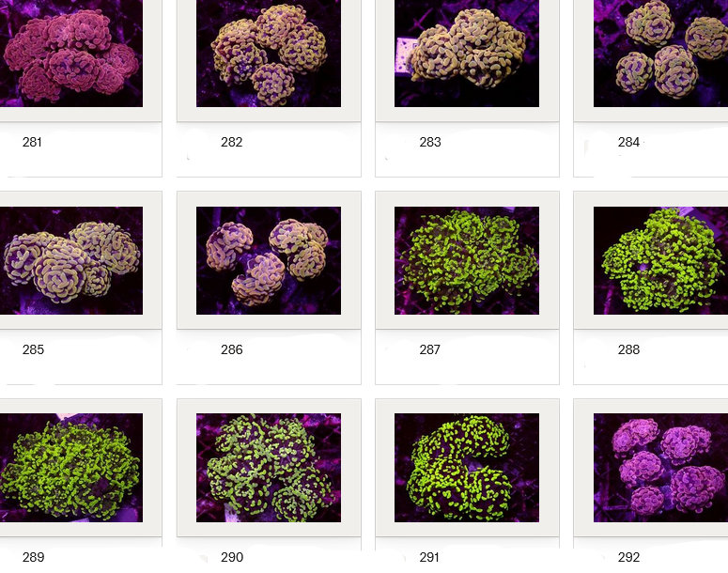Open coral thumbnail number 281
Screen dimensions: 728x573
(71, 54)
